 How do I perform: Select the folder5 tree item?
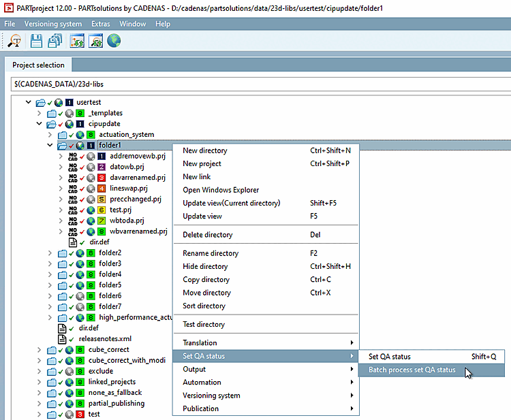pos(110,285)
